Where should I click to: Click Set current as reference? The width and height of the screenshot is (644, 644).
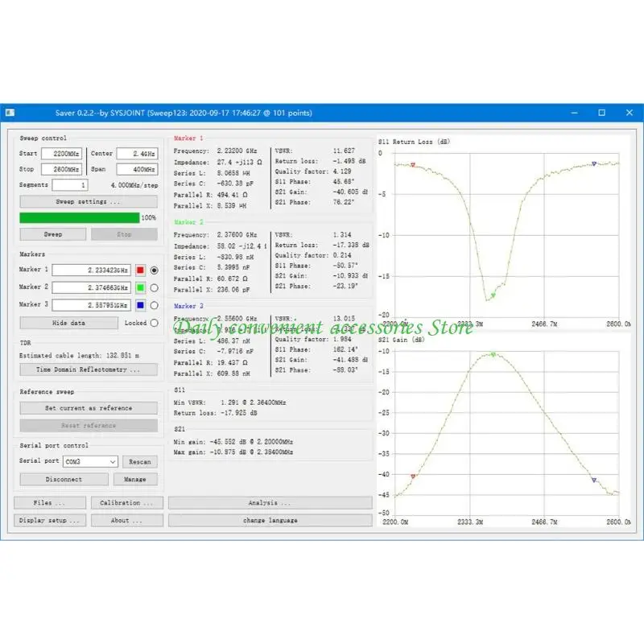[89, 408]
